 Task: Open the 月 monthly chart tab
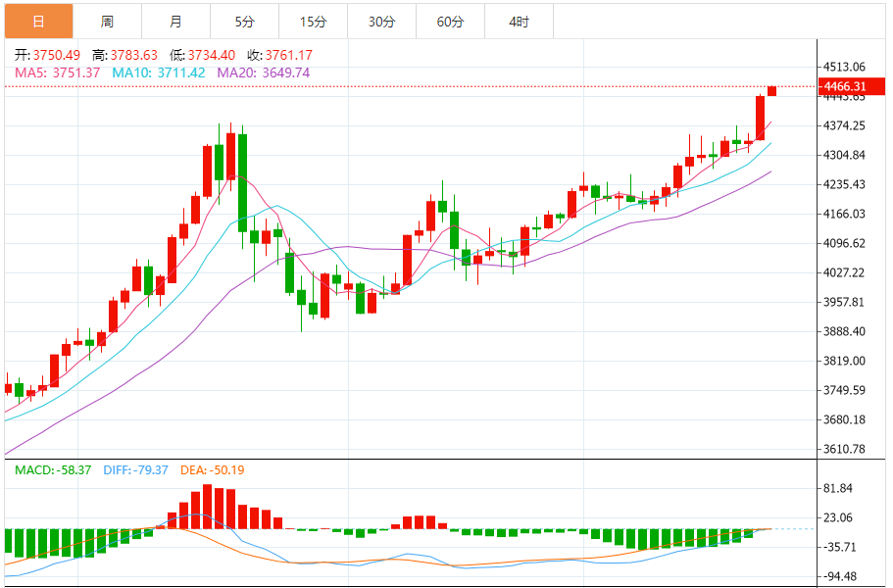coord(175,21)
